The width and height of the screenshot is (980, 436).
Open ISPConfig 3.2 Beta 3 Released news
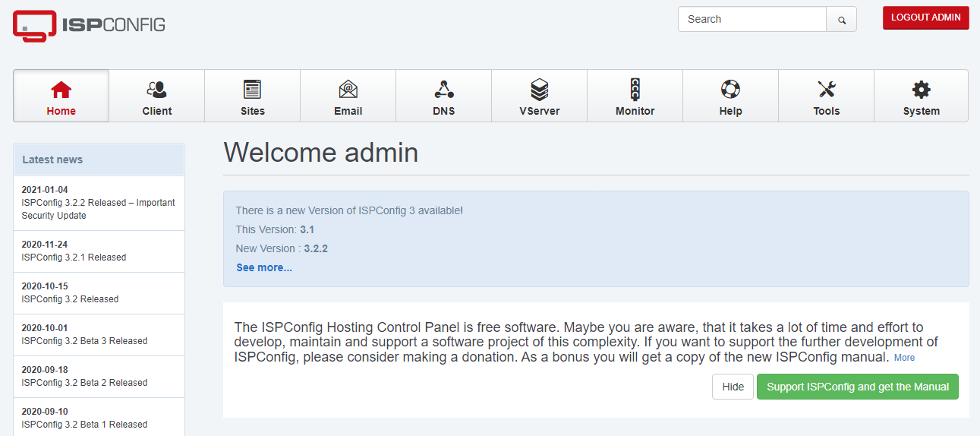click(x=84, y=341)
